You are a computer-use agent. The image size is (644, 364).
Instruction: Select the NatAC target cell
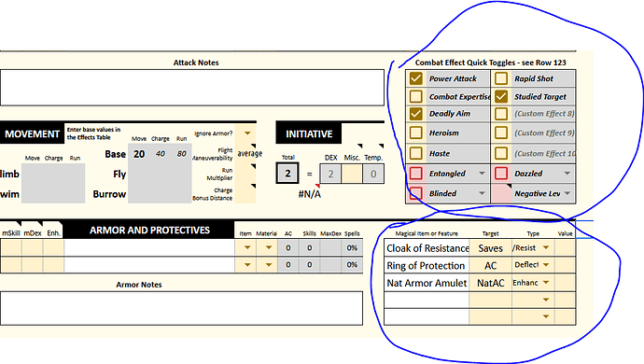[x=490, y=283]
